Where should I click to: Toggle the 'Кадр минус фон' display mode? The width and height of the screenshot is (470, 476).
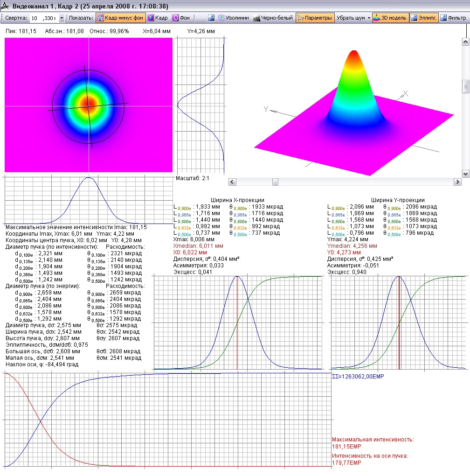[121, 18]
